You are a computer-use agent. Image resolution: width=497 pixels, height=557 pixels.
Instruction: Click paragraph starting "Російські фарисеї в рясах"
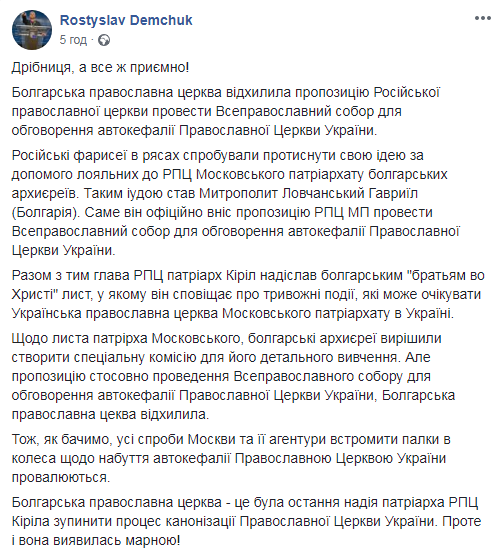point(236,203)
